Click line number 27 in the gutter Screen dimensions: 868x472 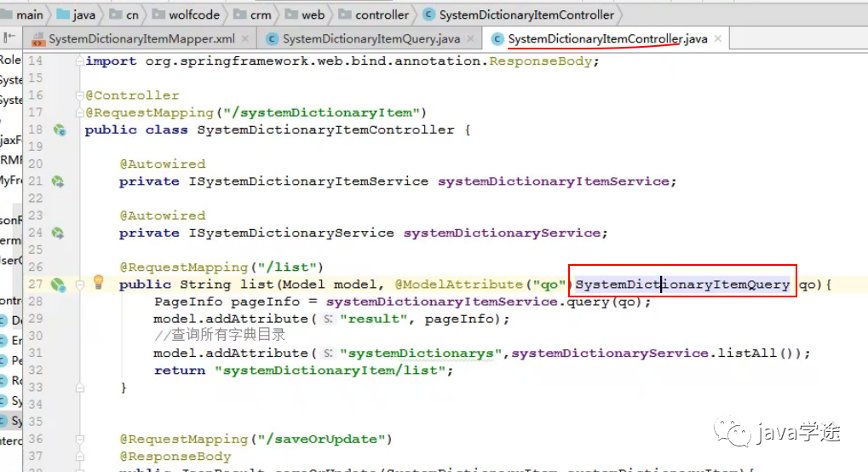coord(35,285)
